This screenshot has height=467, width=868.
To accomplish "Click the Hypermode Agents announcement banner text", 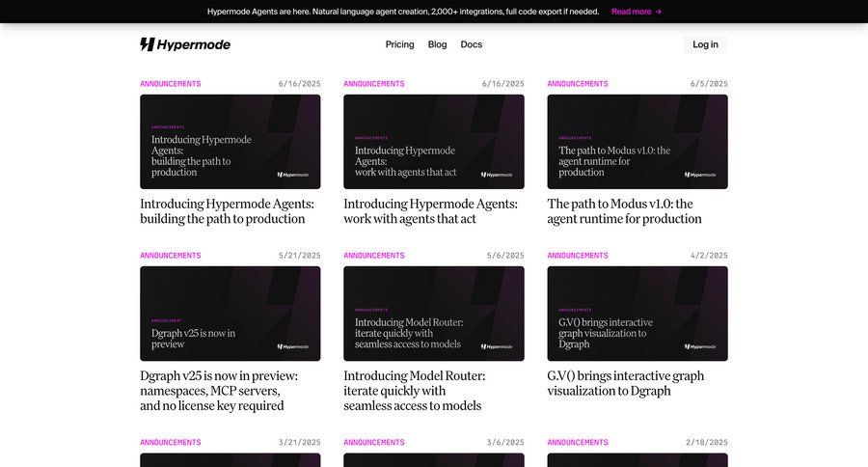I will click(403, 12).
